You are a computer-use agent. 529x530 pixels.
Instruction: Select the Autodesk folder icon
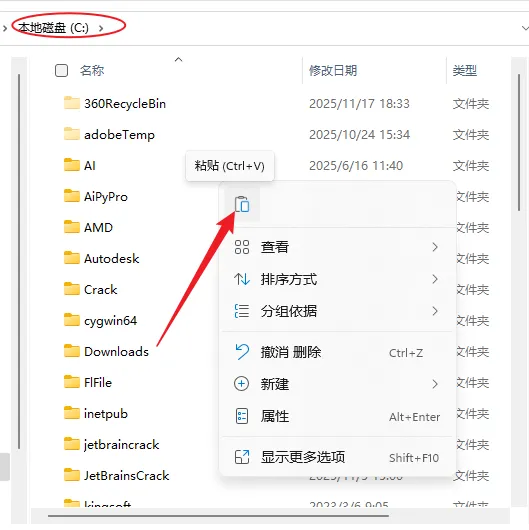tap(72, 258)
